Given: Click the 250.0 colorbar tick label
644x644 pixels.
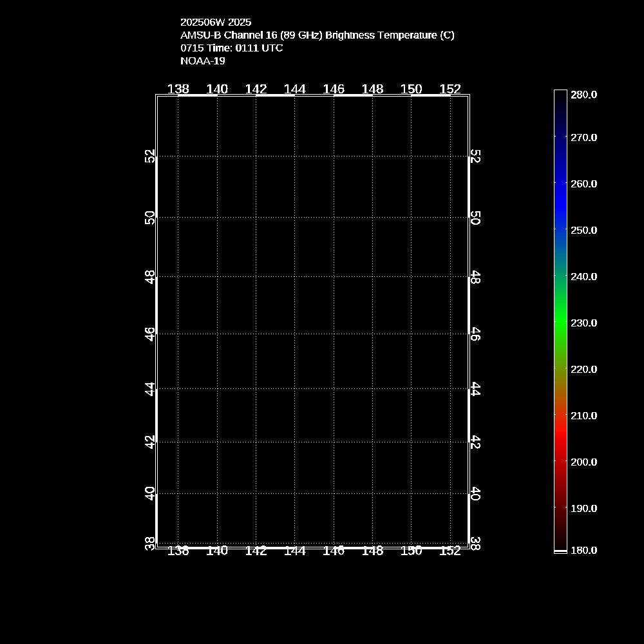Looking at the screenshot, I should click(x=584, y=230).
